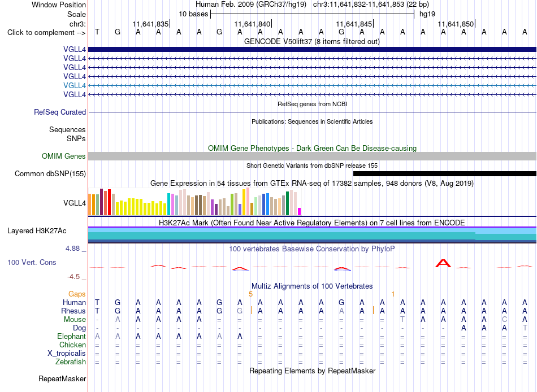This screenshot has width=537, height=392.
Task: Open the 100 Vert. Cons track label
Action: [32, 262]
